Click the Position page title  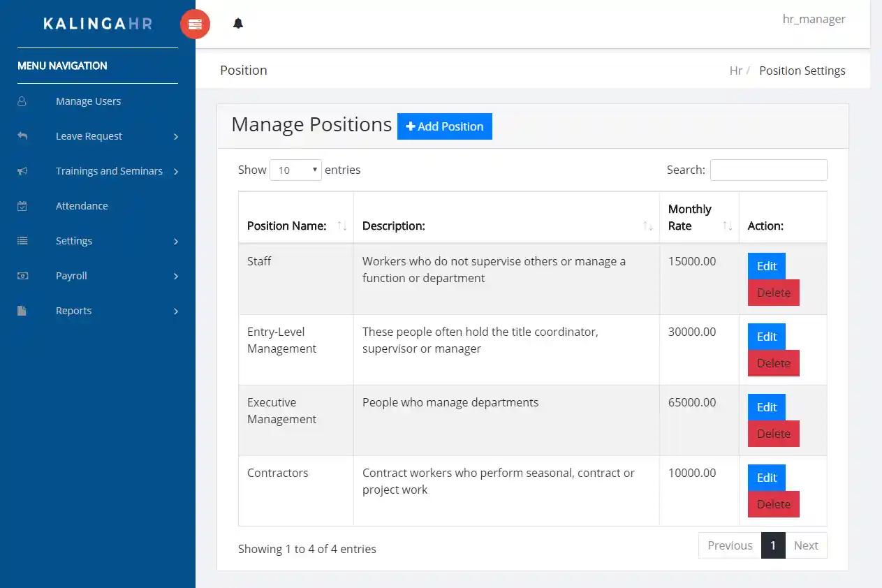pos(244,71)
